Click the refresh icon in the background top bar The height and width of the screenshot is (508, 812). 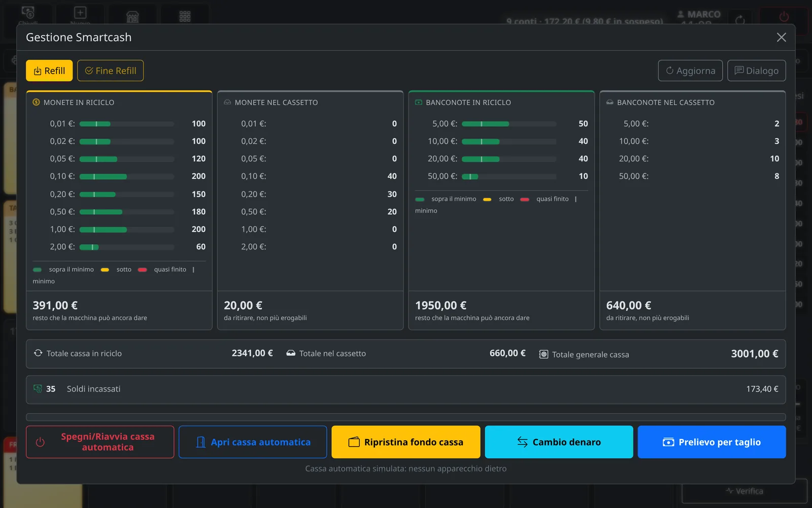(x=740, y=20)
